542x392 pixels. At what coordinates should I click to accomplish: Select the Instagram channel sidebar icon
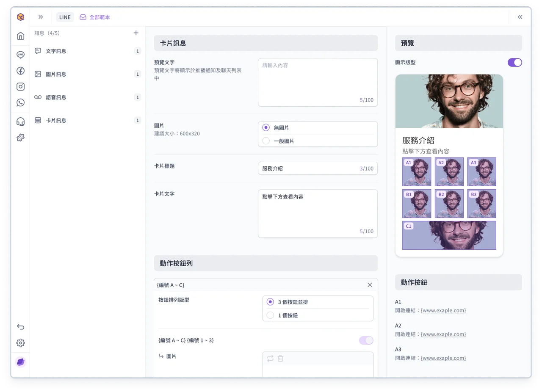point(20,86)
